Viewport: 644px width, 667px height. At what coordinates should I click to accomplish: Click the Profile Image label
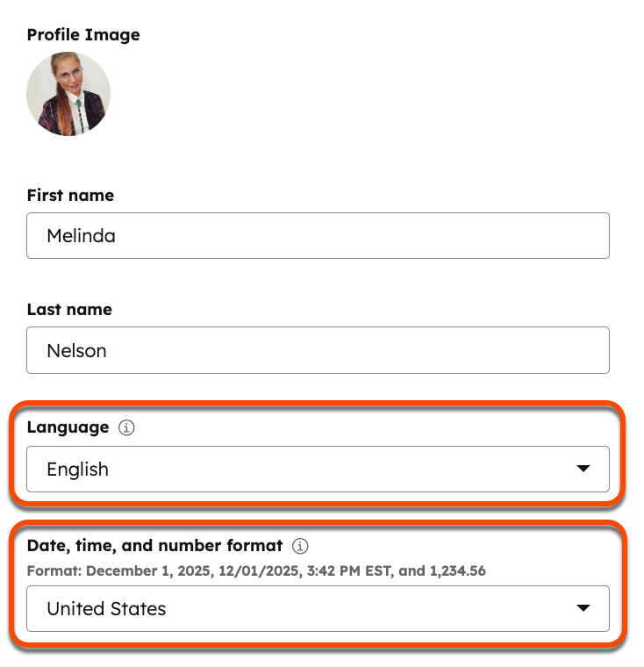(83, 35)
